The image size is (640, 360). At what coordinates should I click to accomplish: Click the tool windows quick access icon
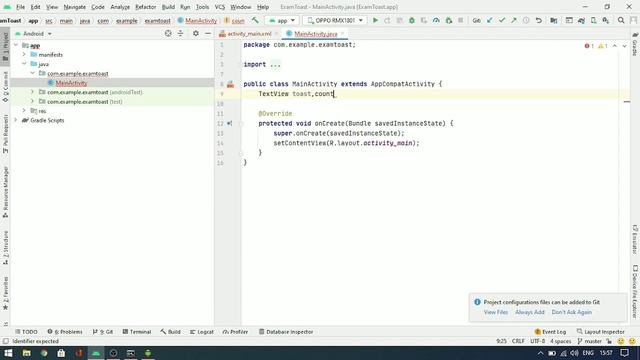5,341
